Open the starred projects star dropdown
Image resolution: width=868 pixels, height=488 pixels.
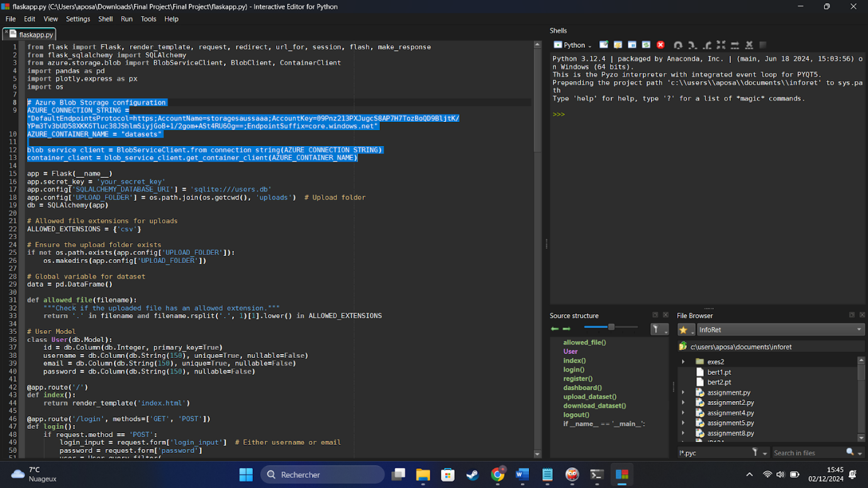pyautogui.click(x=686, y=330)
